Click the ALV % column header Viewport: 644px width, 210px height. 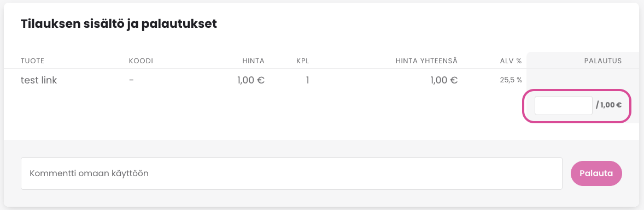511,61
